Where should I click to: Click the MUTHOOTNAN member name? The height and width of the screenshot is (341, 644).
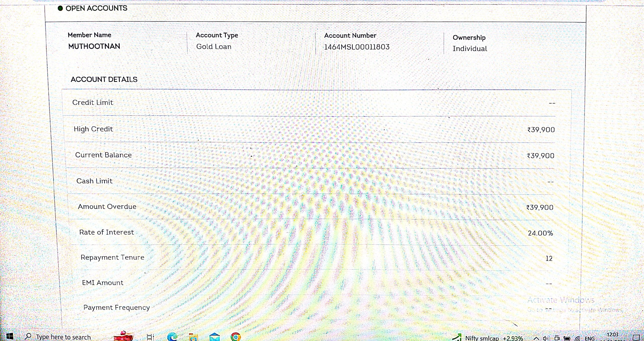click(94, 46)
